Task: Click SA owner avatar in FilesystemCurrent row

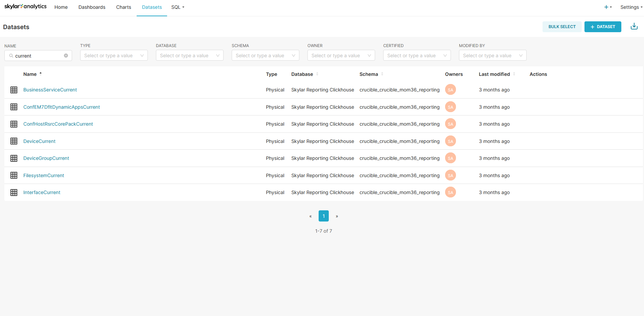Action: coord(451,175)
